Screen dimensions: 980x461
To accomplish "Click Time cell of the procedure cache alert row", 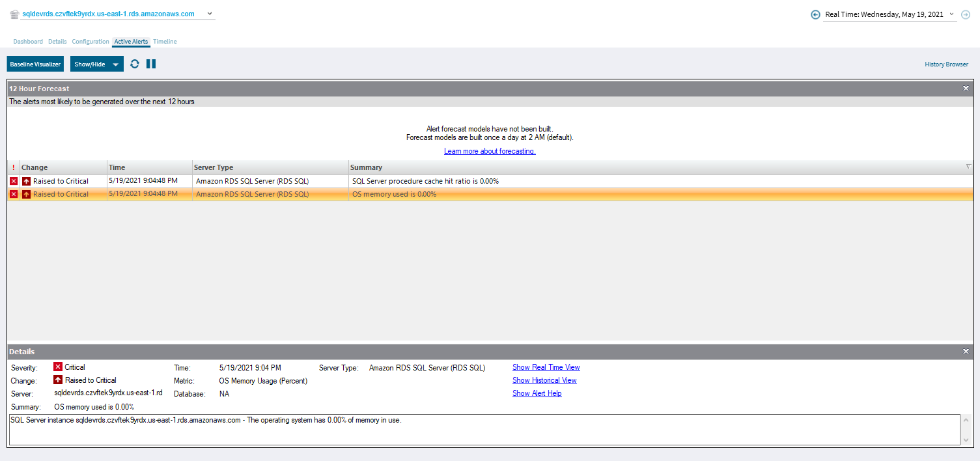I will tap(150, 181).
